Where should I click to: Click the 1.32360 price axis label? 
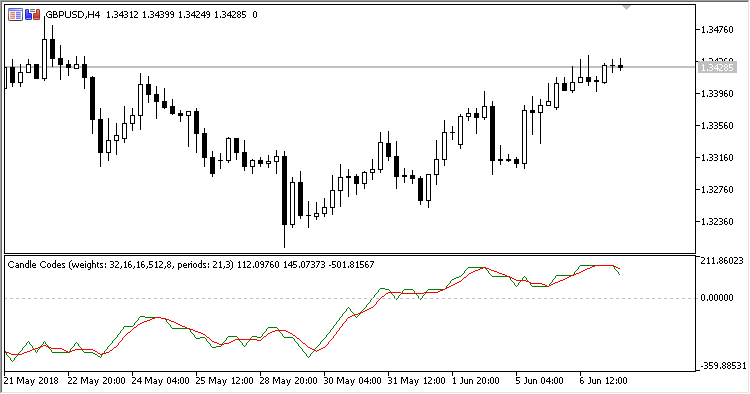coord(717,222)
